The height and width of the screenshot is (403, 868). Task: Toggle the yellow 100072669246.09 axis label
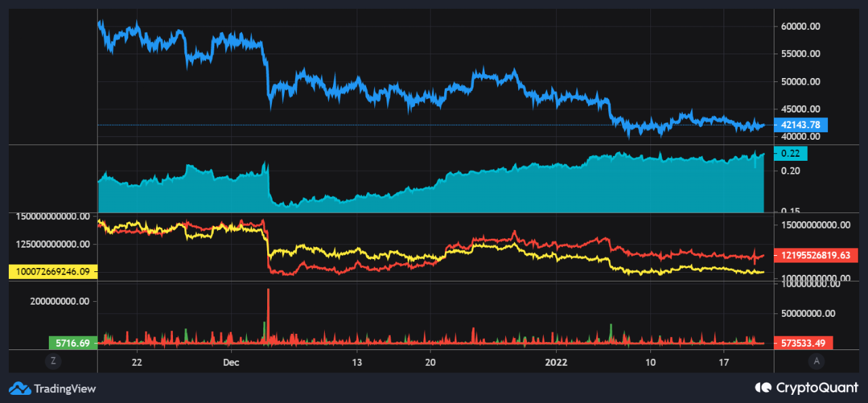[52, 271]
